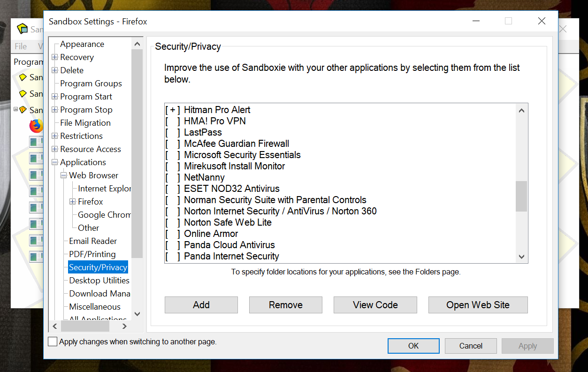
Task: Select Internet Explorer under Web Browser
Action: point(104,189)
